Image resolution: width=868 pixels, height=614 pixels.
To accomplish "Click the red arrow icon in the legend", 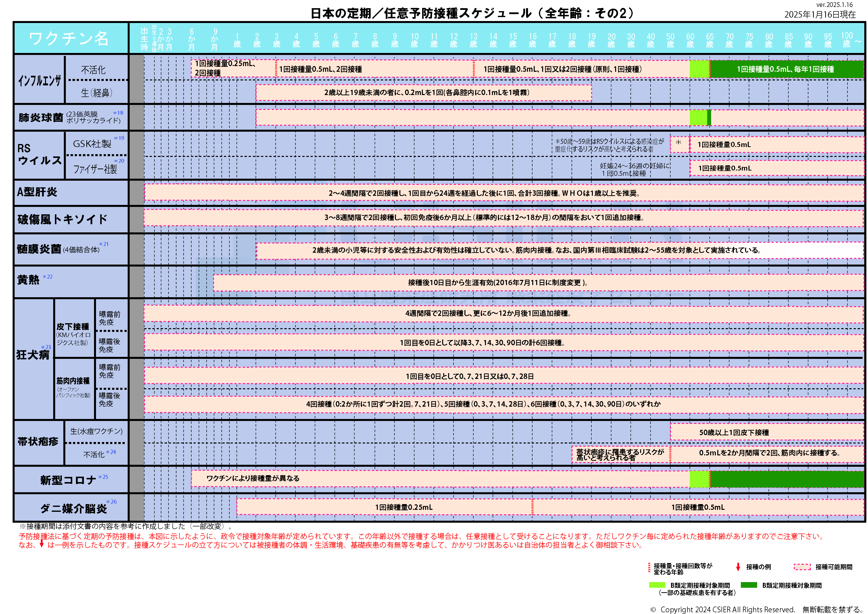I will coord(738,567).
